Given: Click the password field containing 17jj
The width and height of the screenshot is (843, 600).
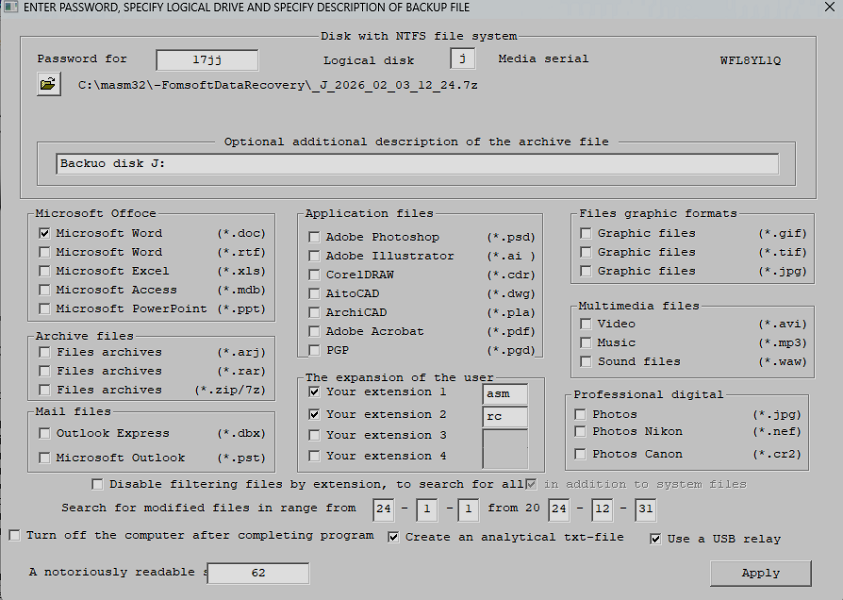Looking at the screenshot, I should [x=206, y=59].
